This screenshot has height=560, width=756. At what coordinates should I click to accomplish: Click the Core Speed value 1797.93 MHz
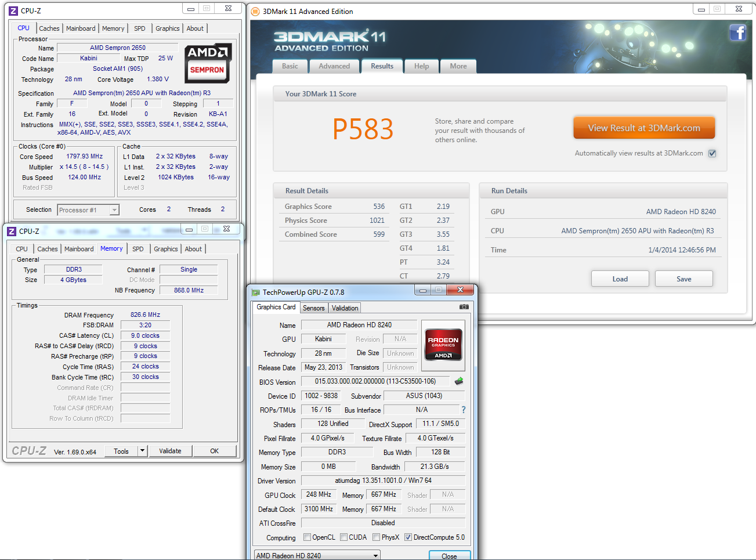click(x=85, y=156)
